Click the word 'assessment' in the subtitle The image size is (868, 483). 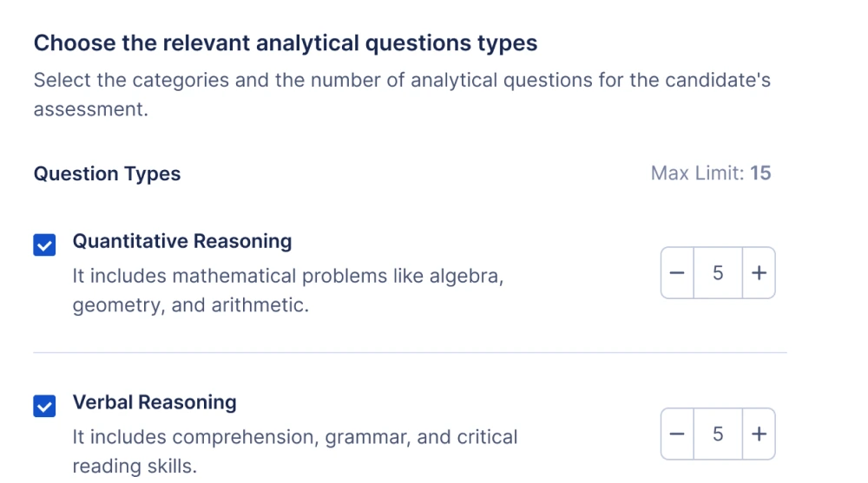pos(87,110)
